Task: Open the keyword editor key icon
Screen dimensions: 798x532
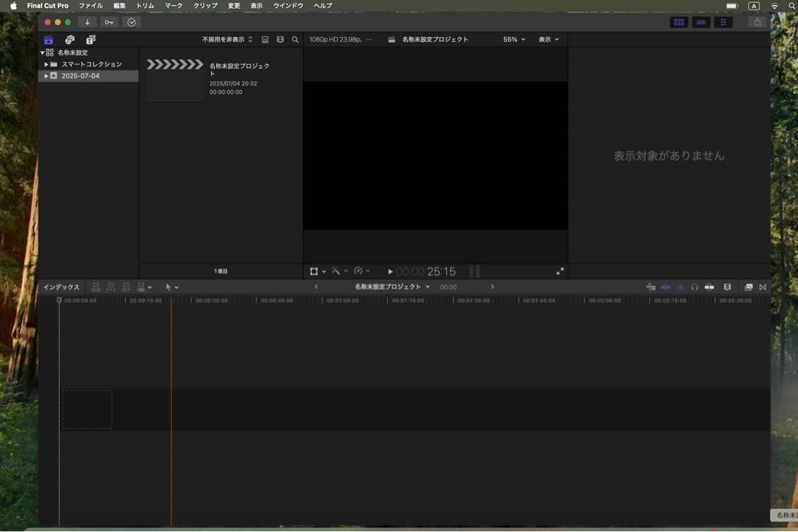Action: pos(109,22)
